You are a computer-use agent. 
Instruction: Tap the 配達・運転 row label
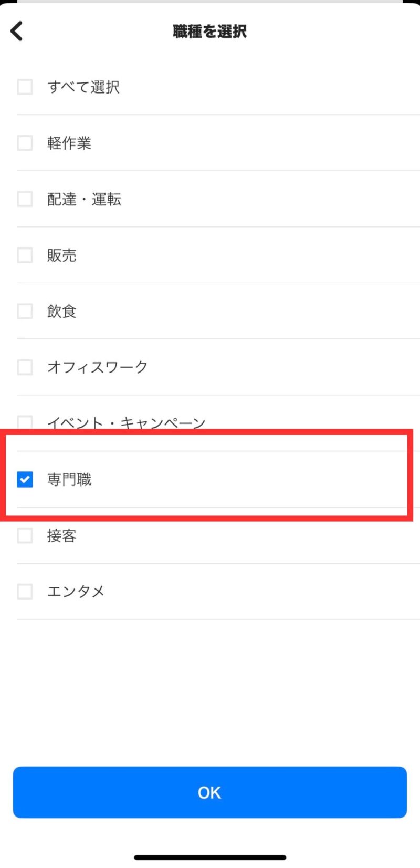[84, 199]
